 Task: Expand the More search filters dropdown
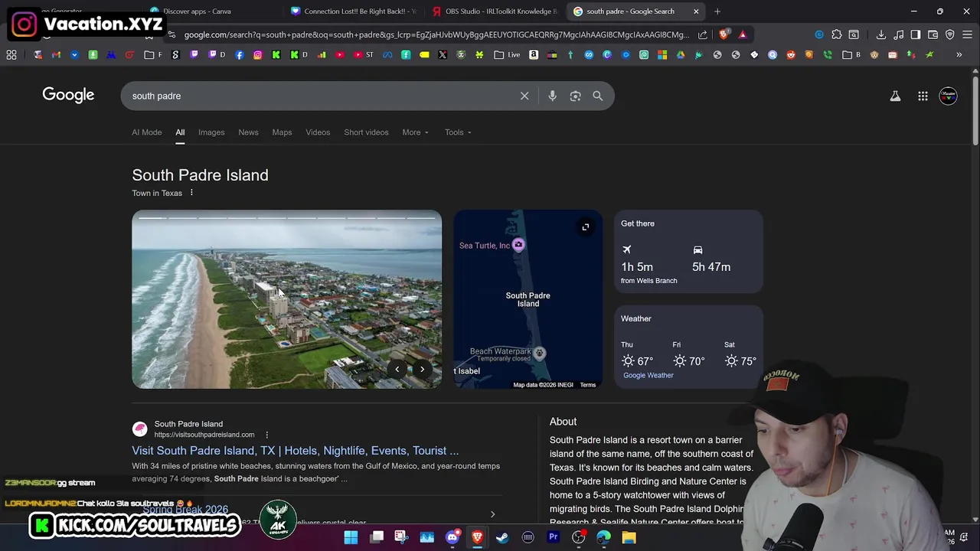click(x=416, y=132)
